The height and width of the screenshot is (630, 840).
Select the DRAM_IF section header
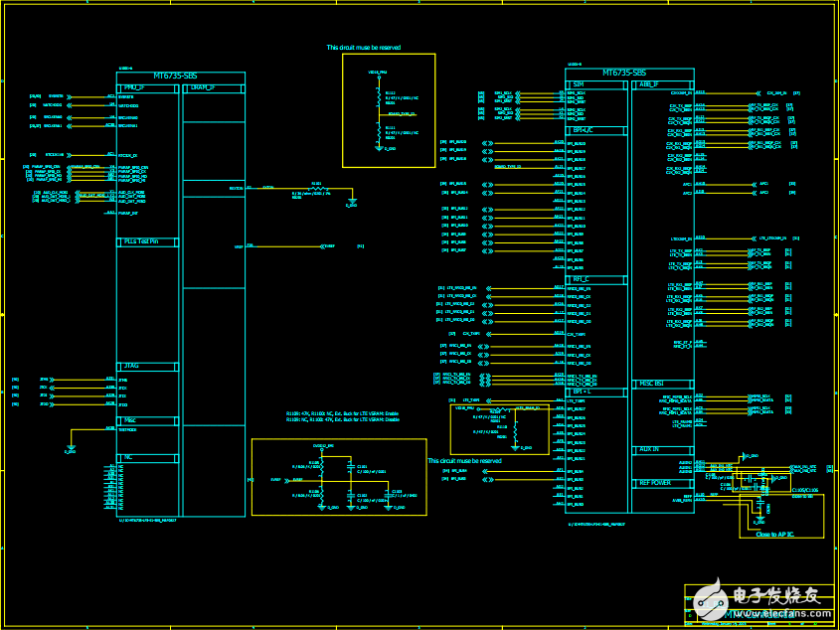click(202, 87)
